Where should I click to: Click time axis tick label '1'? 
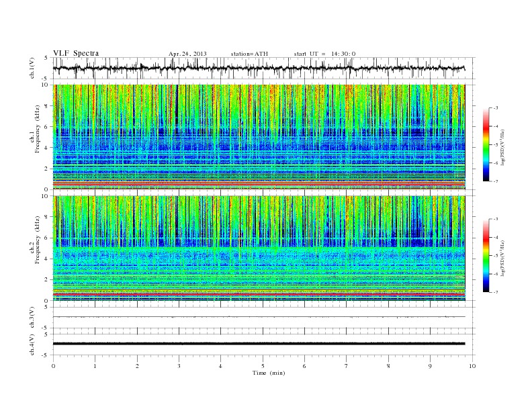point(95,366)
